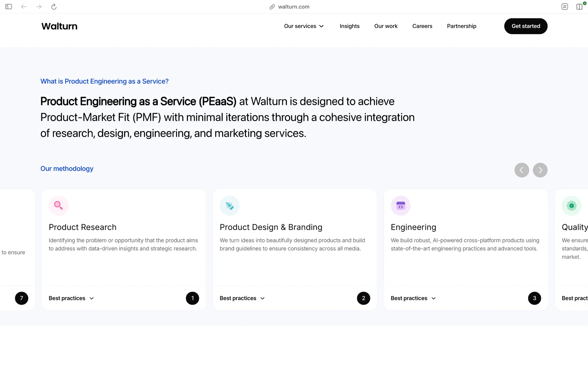
Task: Click the Quality green check badge icon
Action: 572,205
